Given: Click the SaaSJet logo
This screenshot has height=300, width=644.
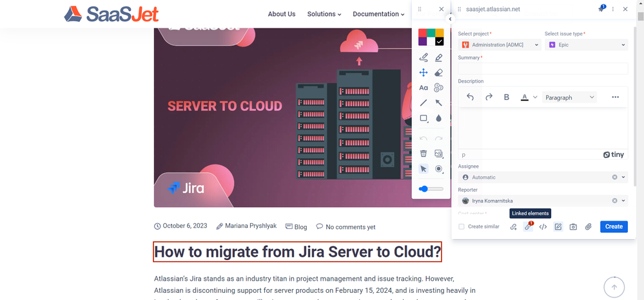Looking at the screenshot, I should click(112, 14).
